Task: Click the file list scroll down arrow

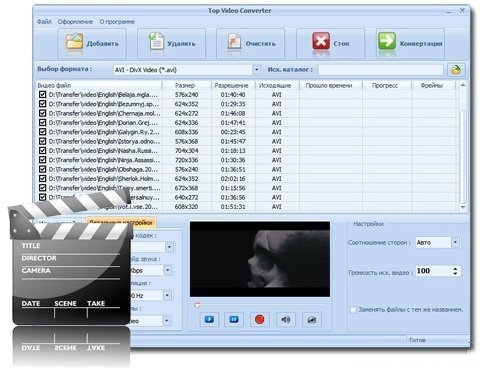Action: point(463,207)
